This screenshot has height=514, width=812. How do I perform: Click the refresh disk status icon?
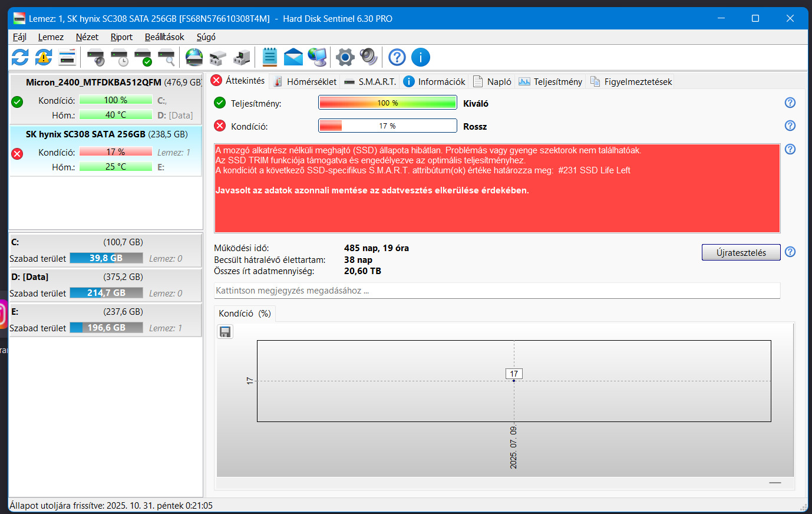(x=20, y=57)
